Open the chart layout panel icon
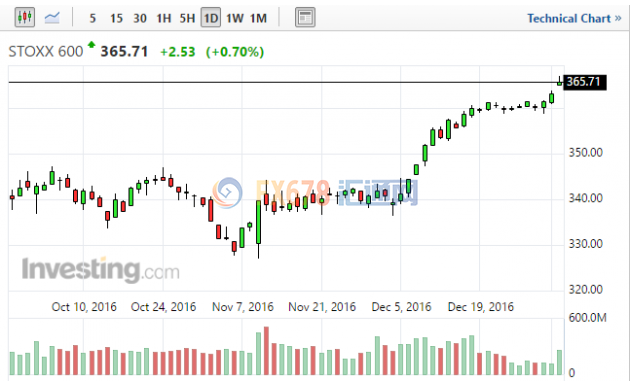Viewport: 630px width, 387px height. point(305,18)
